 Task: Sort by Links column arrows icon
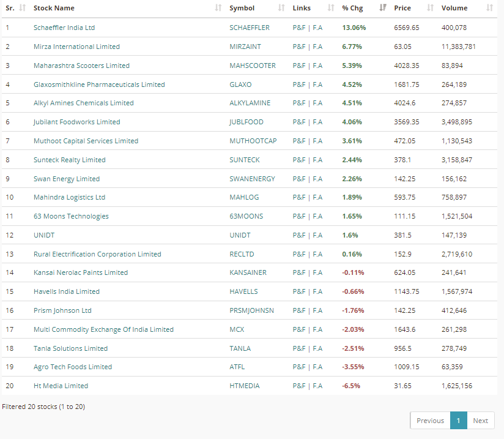click(331, 8)
